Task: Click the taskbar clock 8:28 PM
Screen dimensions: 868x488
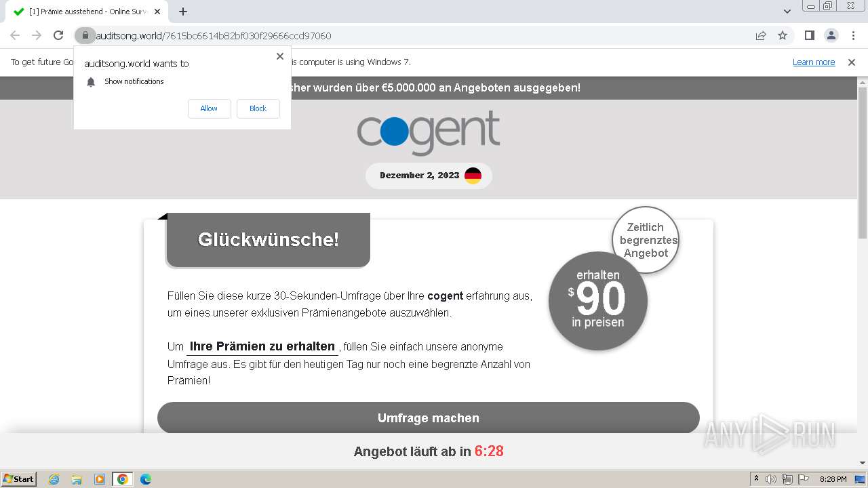Action: coord(833,479)
